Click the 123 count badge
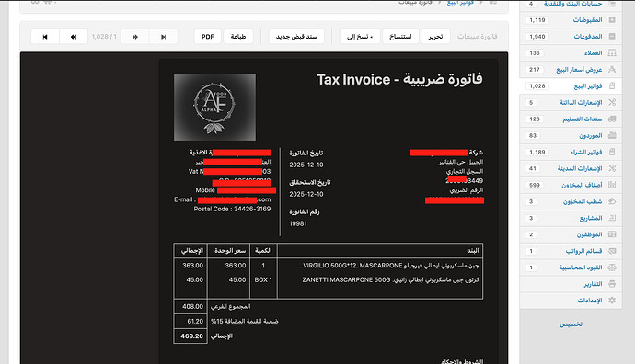The image size is (635, 364). (x=535, y=119)
